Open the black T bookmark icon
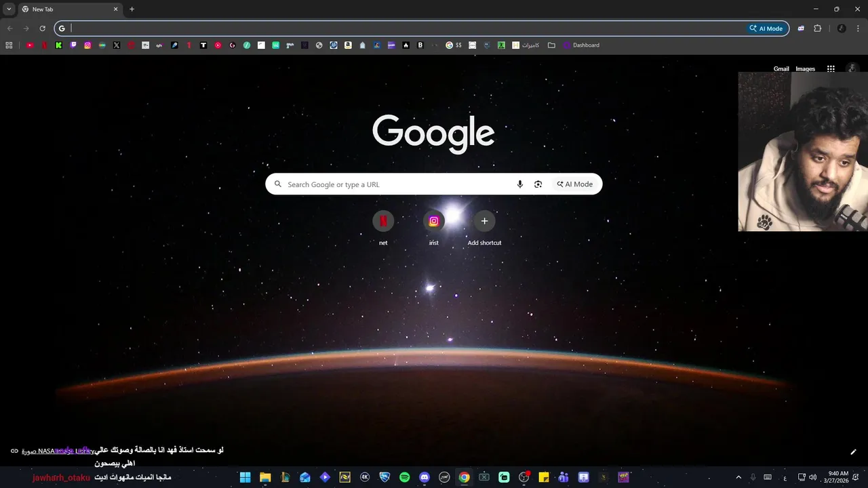The height and width of the screenshot is (488, 868). coord(203,45)
